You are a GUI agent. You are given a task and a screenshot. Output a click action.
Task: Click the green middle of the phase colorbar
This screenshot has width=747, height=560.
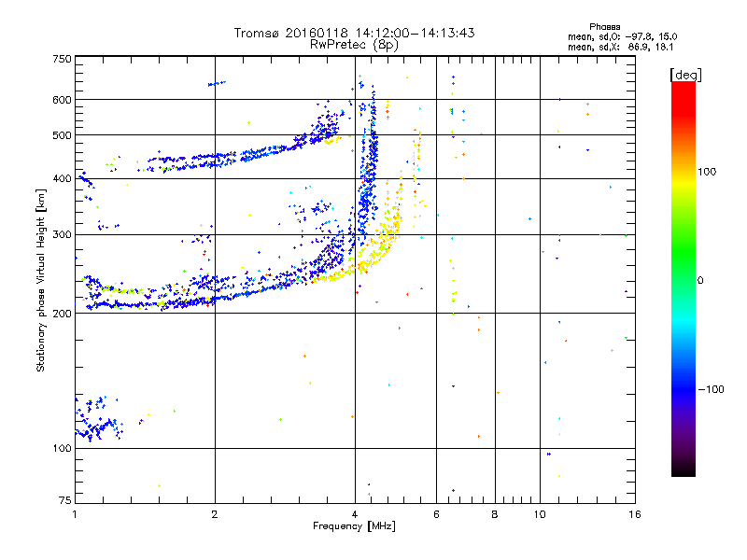[684, 252]
